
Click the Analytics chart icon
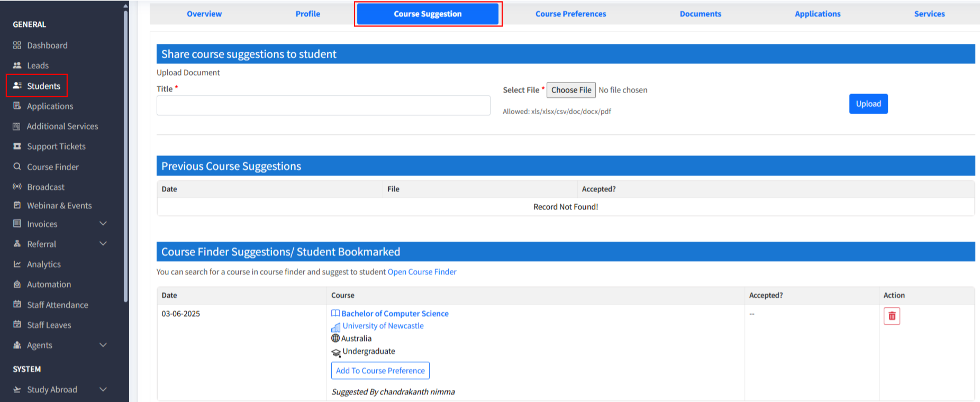(x=17, y=264)
